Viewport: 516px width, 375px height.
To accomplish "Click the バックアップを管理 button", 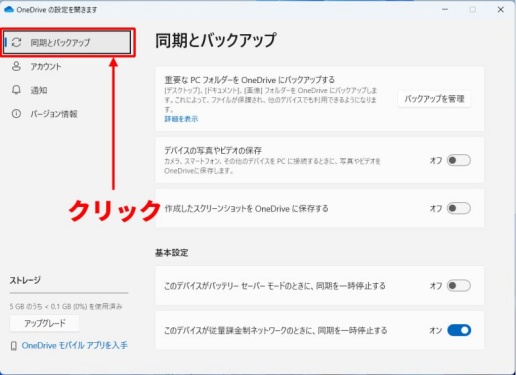I will pos(434,99).
